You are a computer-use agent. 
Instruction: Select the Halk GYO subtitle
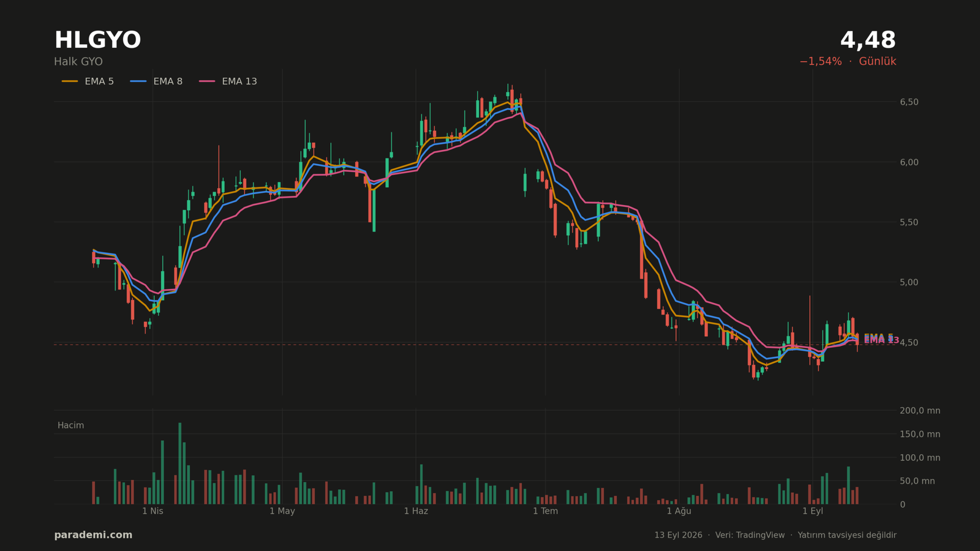tap(78, 62)
